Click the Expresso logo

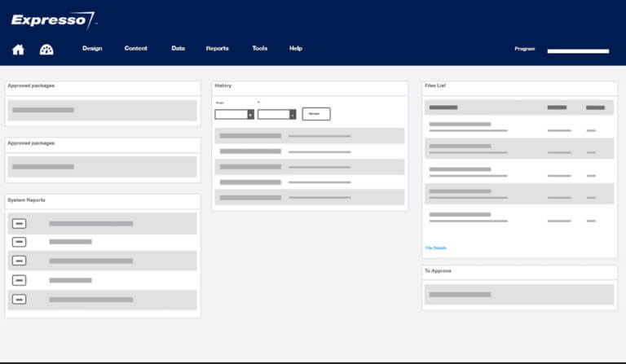pyautogui.click(x=54, y=20)
